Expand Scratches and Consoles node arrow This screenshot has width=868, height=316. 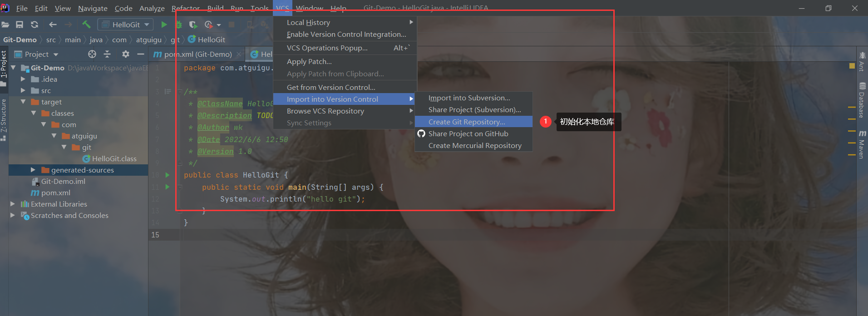13,215
